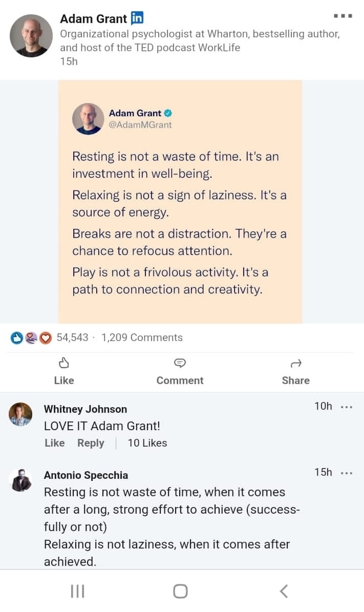This screenshot has width=364, height=612.
Task: Click the LinkedIn badge beside Adam Grant's name
Action: pos(137,18)
